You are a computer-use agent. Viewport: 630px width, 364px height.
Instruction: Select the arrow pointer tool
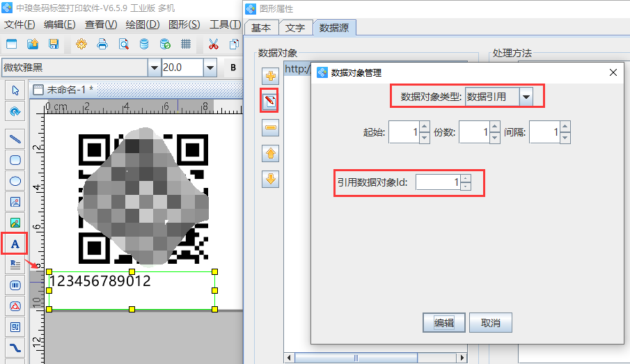(x=15, y=90)
